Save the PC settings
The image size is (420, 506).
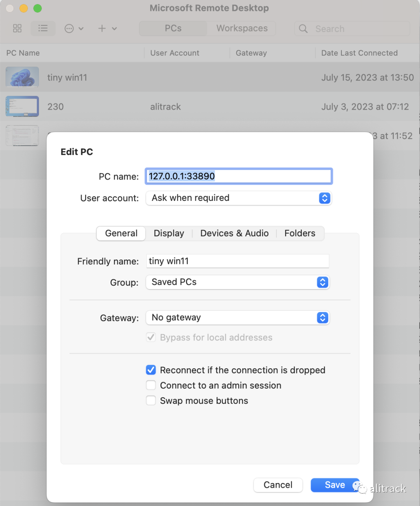click(x=335, y=485)
